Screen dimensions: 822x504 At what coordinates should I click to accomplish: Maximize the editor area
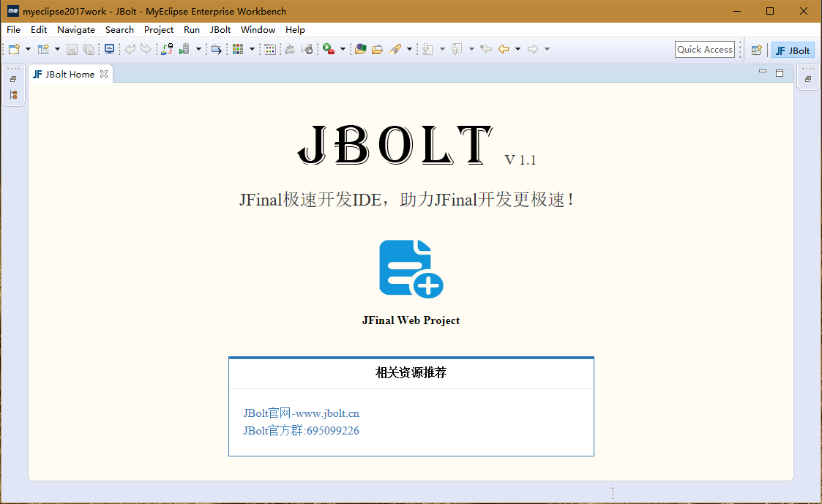(x=780, y=73)
